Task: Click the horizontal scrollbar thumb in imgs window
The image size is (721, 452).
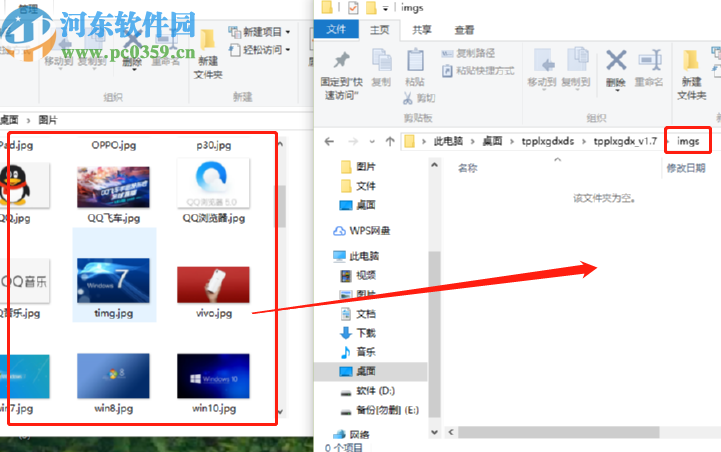Action: pos(559,432)
